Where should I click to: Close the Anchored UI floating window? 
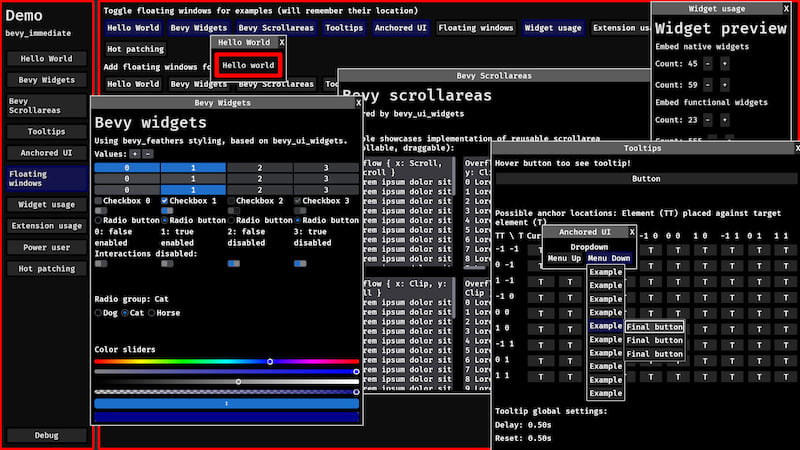point(632,232)
